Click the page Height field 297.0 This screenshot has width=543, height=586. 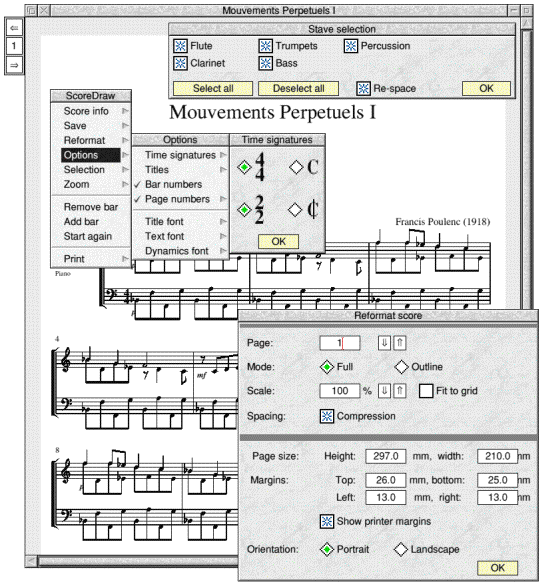tap(386, 456)
